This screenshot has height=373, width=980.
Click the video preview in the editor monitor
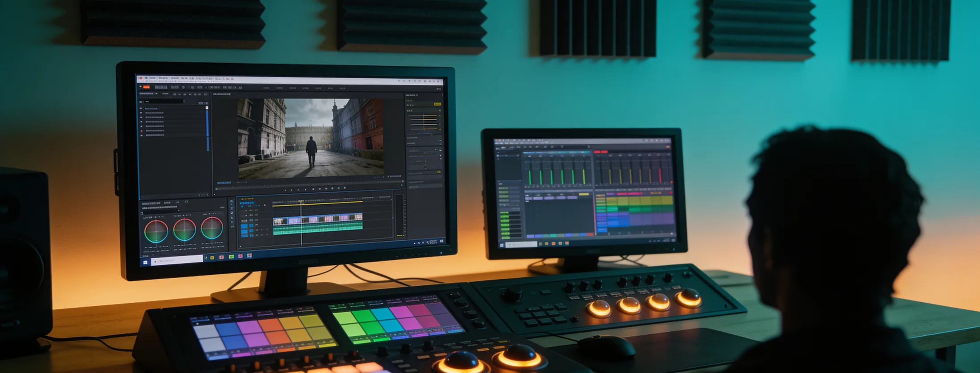[x=310, y=138]
